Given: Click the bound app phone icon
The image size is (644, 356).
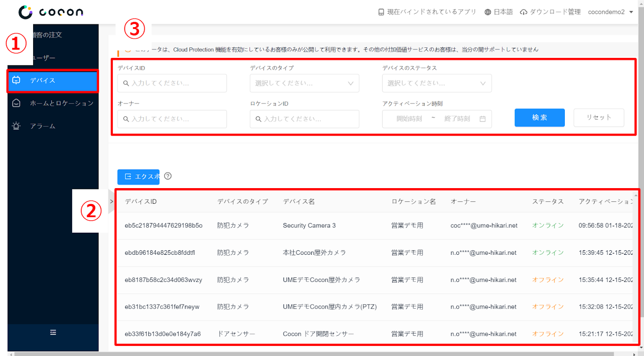Looking at the screenshot, I should tap(381, 12).
